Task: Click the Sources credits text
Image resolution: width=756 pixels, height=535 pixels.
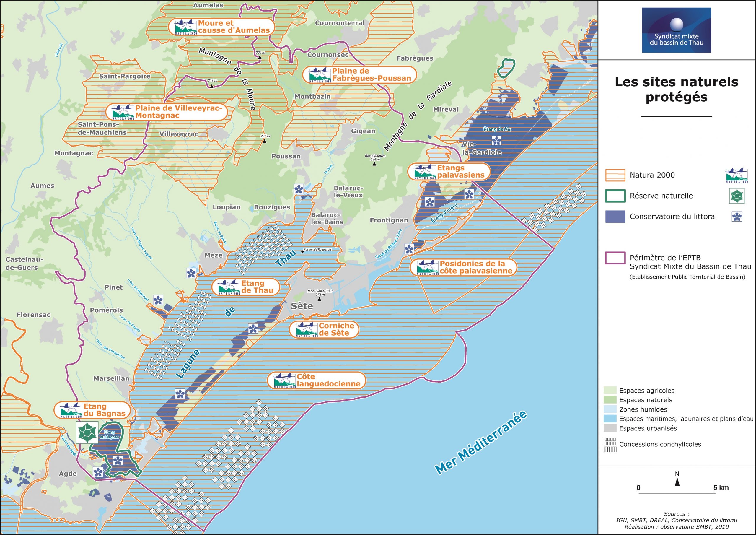Action: (677, 520)
